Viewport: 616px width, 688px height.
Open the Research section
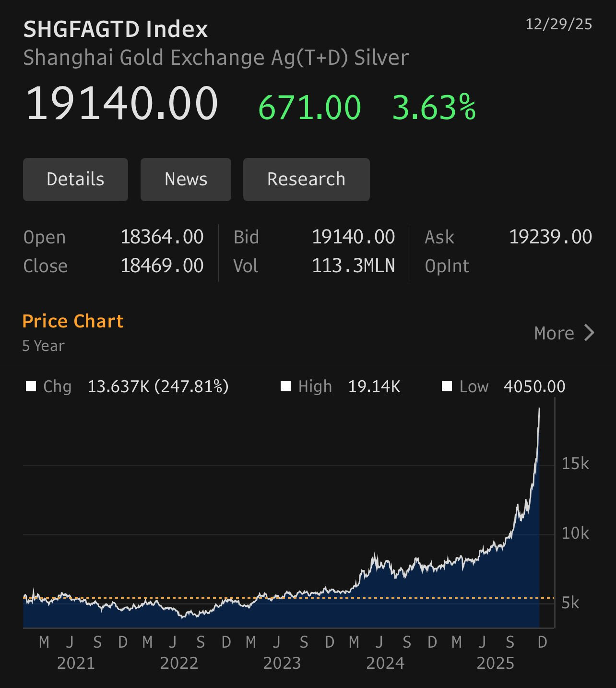306,180
